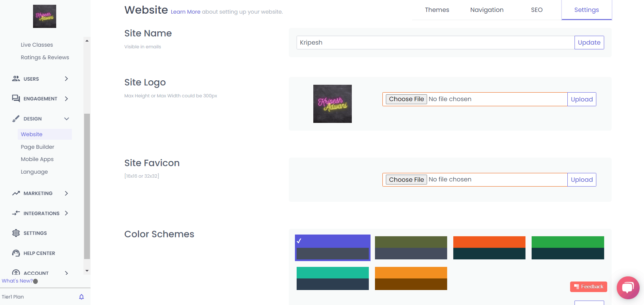This screenshot has width=644, height=305.
Task: Choose the selected purple color scheme
Action: (x=333, y=248)
